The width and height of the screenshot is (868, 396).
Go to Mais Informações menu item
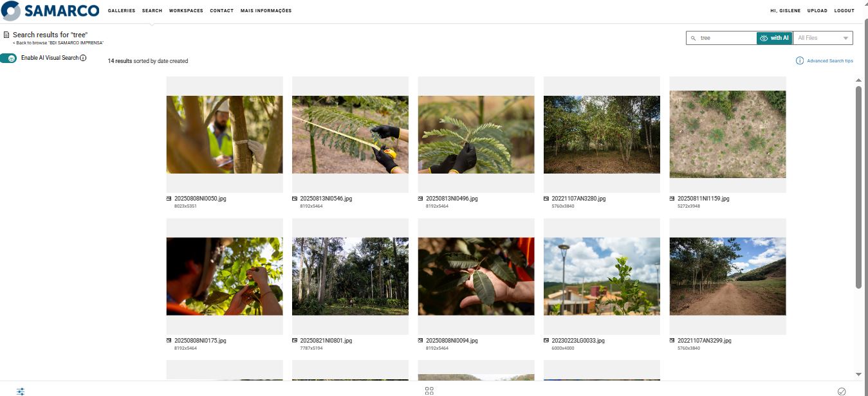[x=266, y=11]
